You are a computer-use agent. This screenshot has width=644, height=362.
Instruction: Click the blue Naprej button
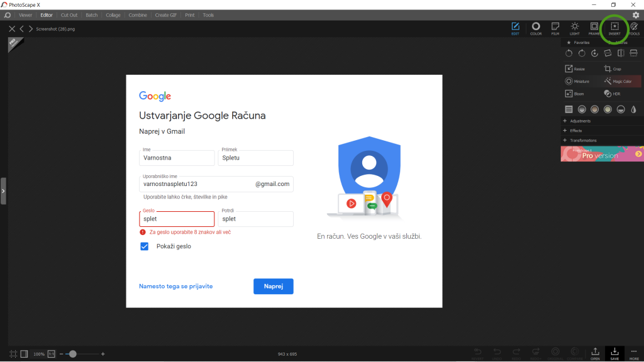tap(273, 287)
